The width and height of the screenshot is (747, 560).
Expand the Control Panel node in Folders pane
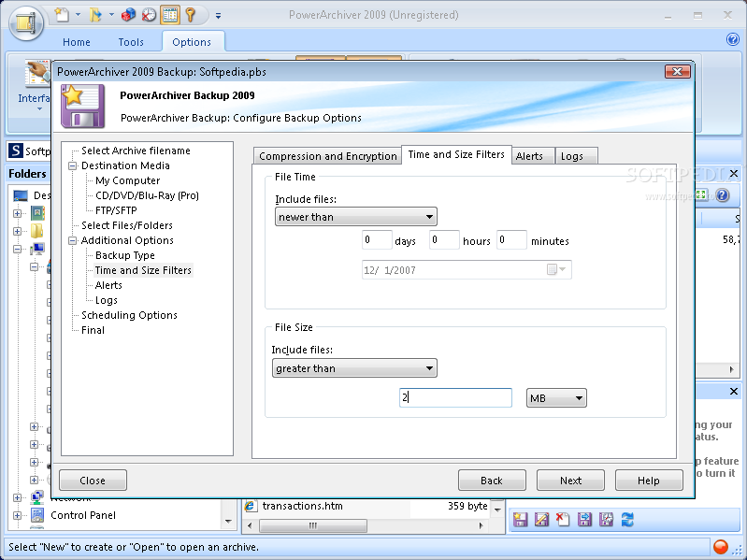click(x=17, y=515)
